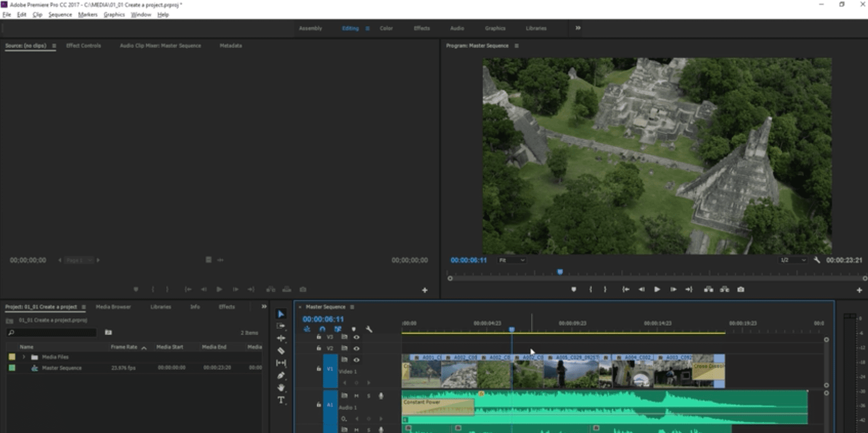Select the Hand tool
868x433 pixels.
pyautogui.click(x=281, y=388)
